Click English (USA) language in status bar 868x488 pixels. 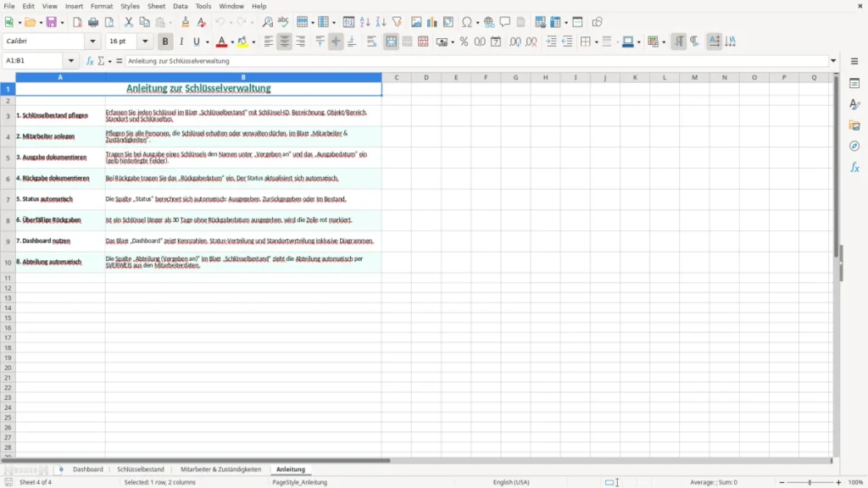coord(511,482)
